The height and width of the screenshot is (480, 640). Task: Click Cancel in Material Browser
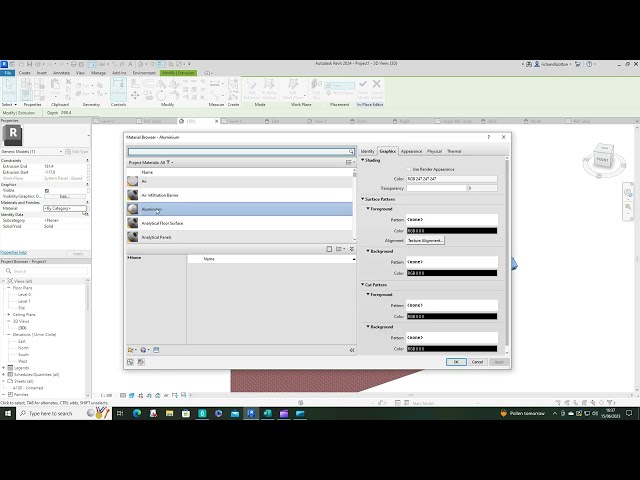(477, 362)
